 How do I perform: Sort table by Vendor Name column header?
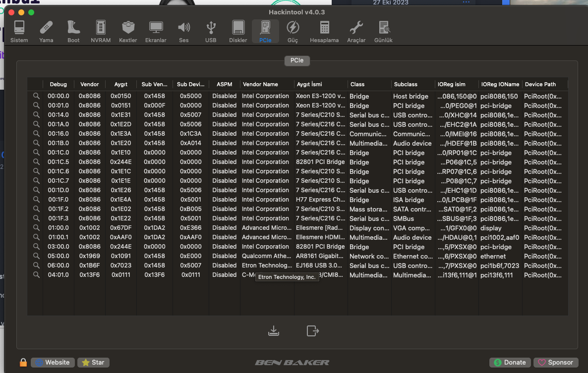266,84
